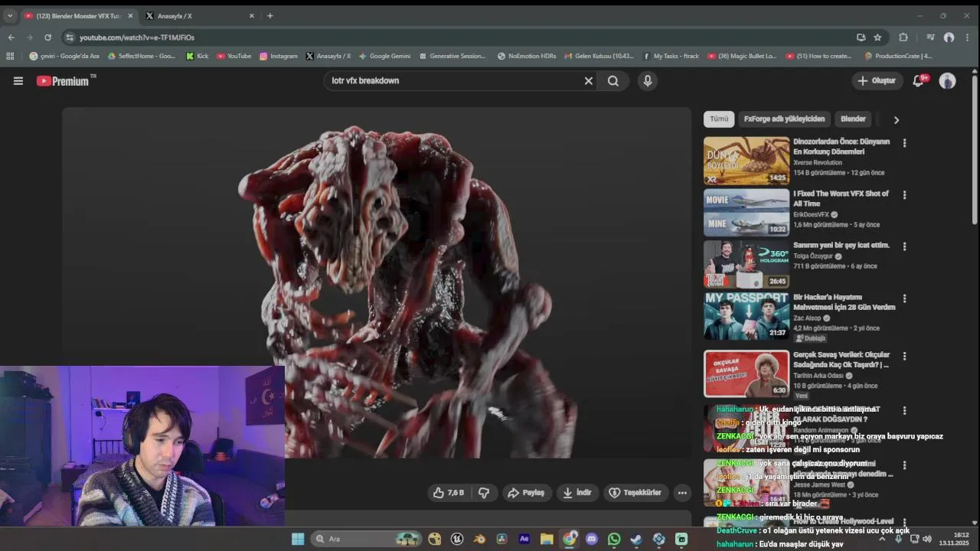Open the Windows Start menu
This screenshot has width=980, height=551.
coord(298,539)
